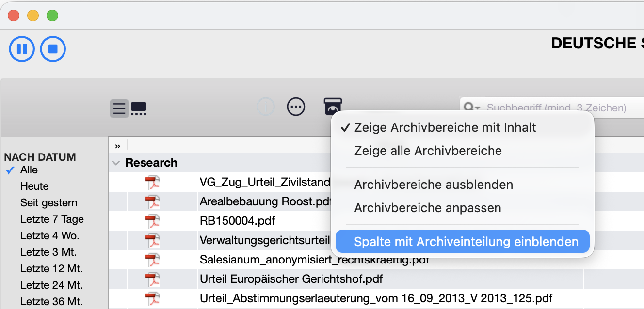The width and height of the screenshot is (644, 309).
Task: Select file Urteil Europäischer Gerichtshof.pdf
Action: [291, 279]
